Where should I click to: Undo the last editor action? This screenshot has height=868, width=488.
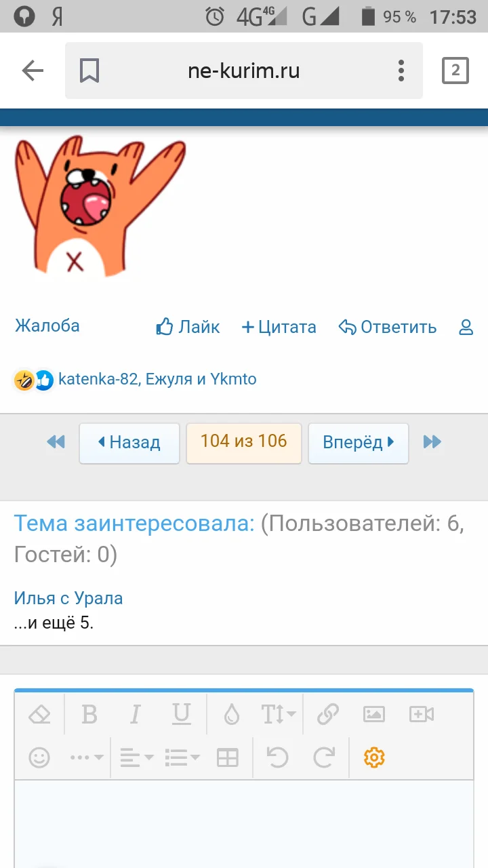277,757
